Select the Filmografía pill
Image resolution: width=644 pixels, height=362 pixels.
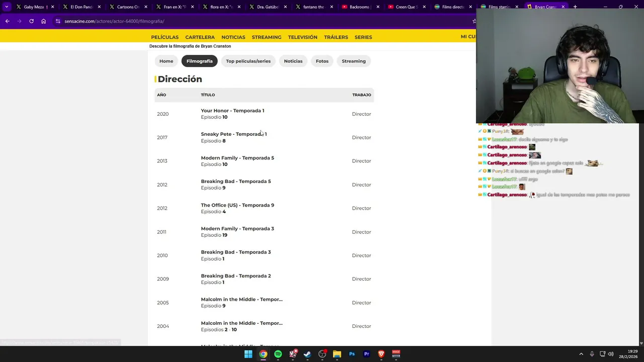click(x=199, y=61)
